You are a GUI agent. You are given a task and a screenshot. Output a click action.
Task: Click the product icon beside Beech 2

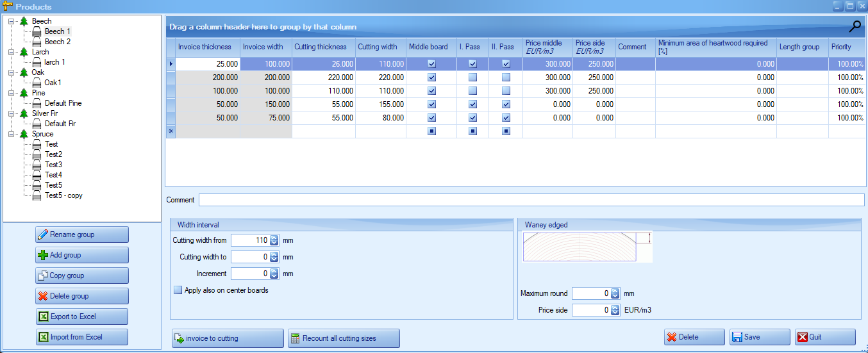37,42
